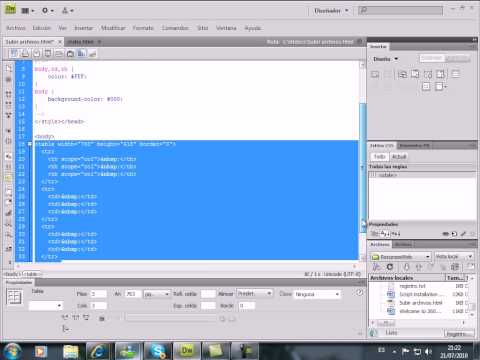Open the Ventana menu
The image size is (480, 360).
coord(226,28)
